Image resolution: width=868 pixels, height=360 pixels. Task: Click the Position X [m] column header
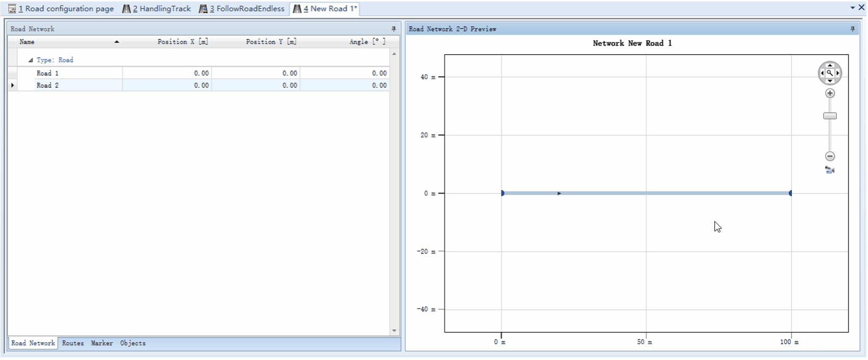[167, 42]
